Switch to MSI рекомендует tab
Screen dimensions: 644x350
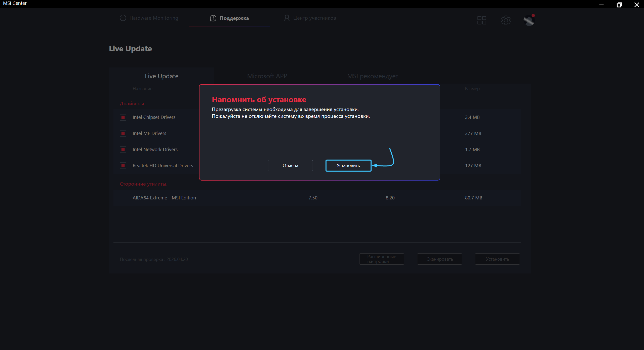pos(372,76)
